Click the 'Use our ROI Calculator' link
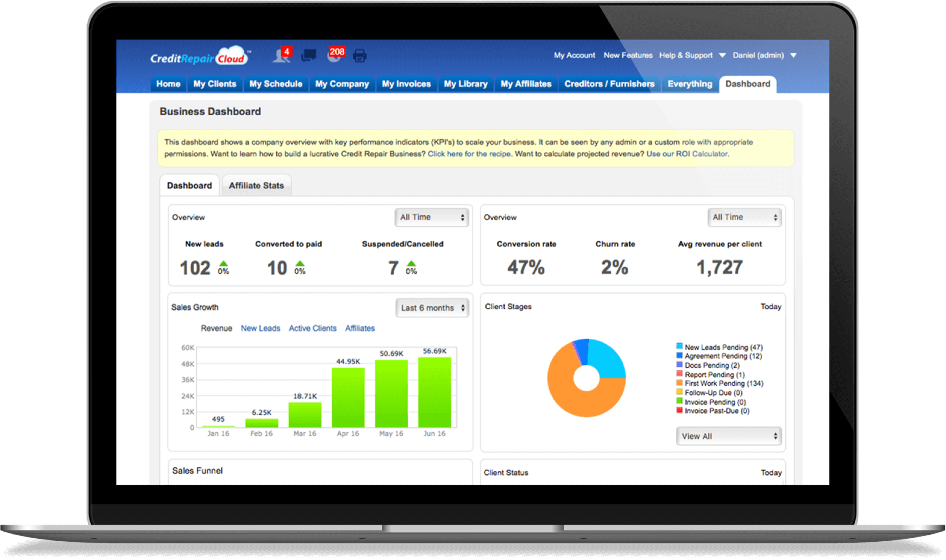This screenshot has height=560, width=946. pos(687,154)
